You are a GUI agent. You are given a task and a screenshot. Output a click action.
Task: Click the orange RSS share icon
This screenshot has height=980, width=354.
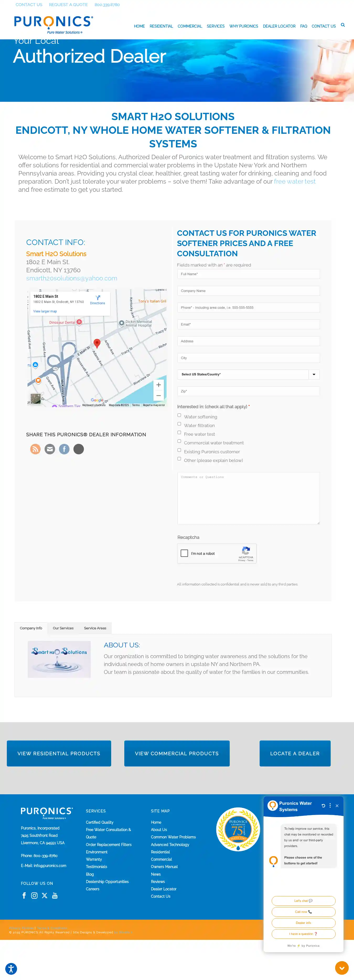[x=35, y=449]
